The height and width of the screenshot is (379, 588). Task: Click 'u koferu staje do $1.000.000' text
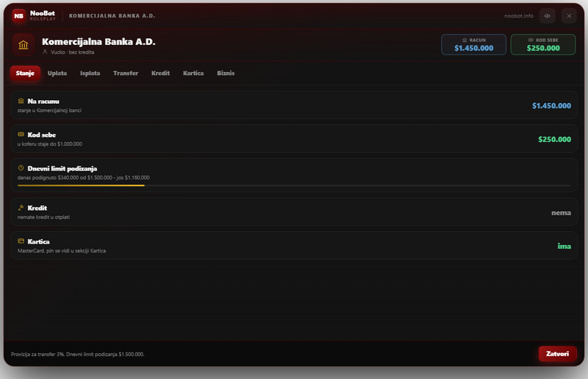[49, 144]
